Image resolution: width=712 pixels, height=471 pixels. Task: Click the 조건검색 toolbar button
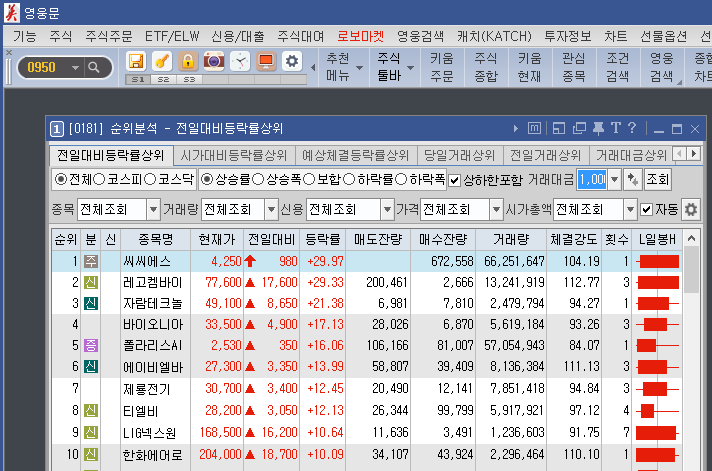click(618, 68)
